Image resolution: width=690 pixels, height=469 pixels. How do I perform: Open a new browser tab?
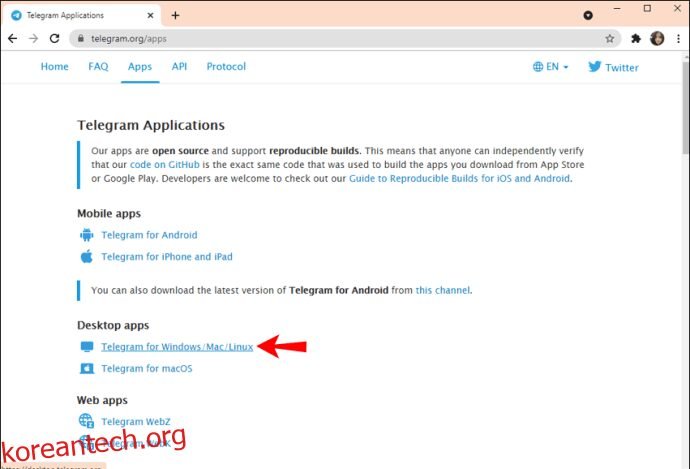pyautogui.click(x=176, y=15)
